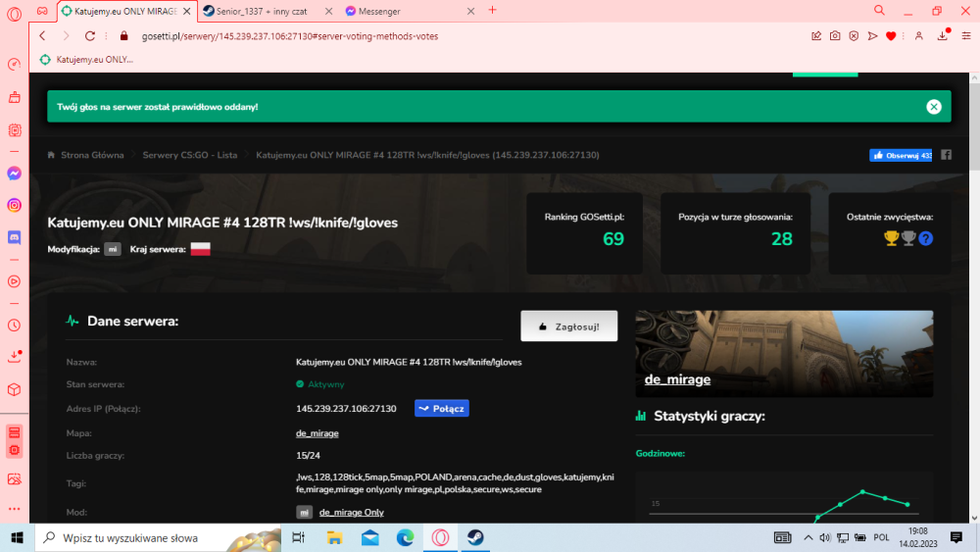Click the Zagłosuj! vote button
Screen dimensions: 980x552
click(568, 326)
